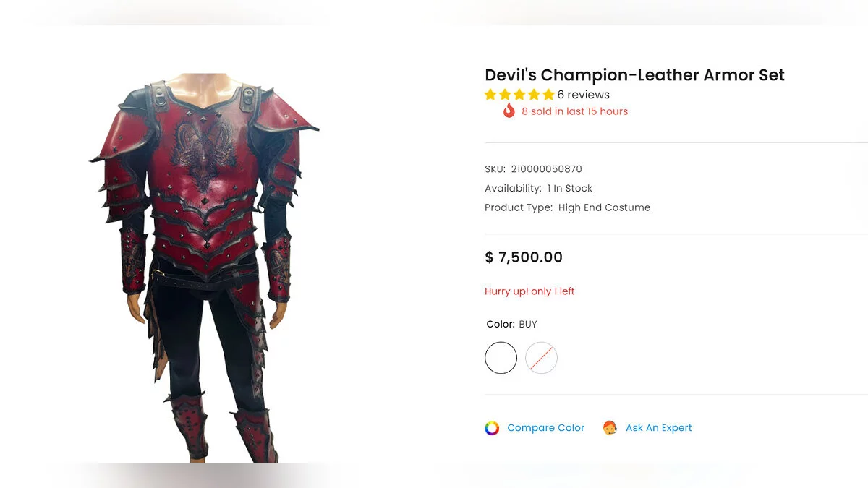Image resolution: width=868 pixels, height=488 pixels.
Task: Choose the crossed-out unavailable color swatch
Action: tap(541, 358)
